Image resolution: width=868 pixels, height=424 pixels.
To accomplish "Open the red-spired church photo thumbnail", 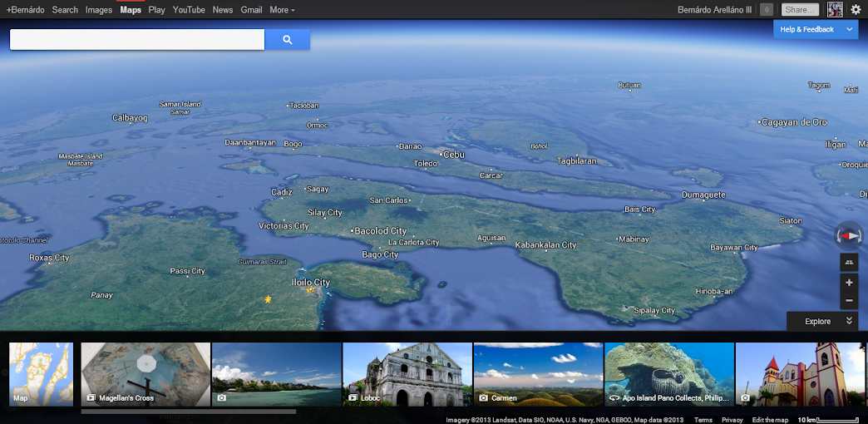I will pos(800,374).
